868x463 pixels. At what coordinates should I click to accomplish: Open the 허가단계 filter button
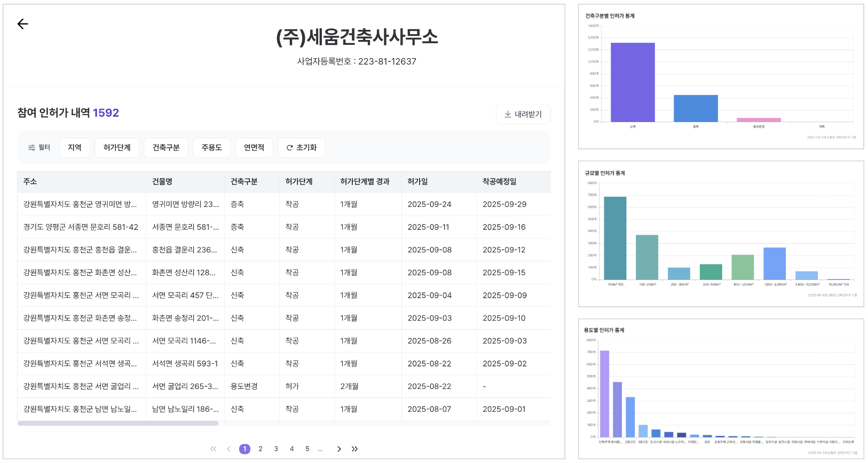(117, 148)
